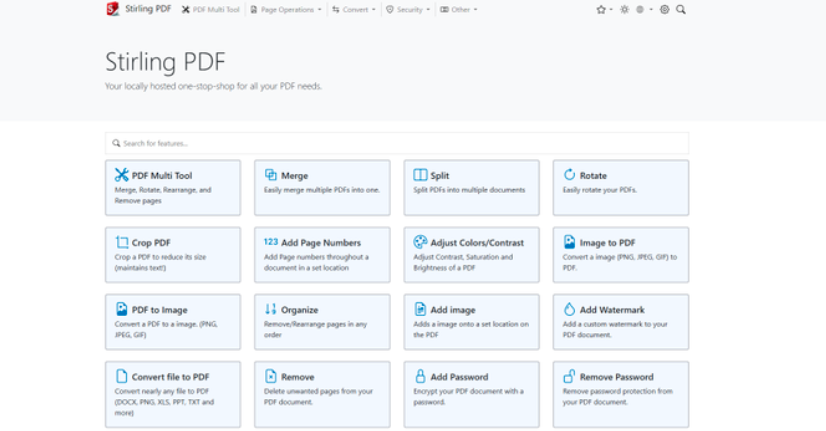Expand the Security dropdown menu
The width and height of the screenshot is (826, 431).
coord(408,9)
